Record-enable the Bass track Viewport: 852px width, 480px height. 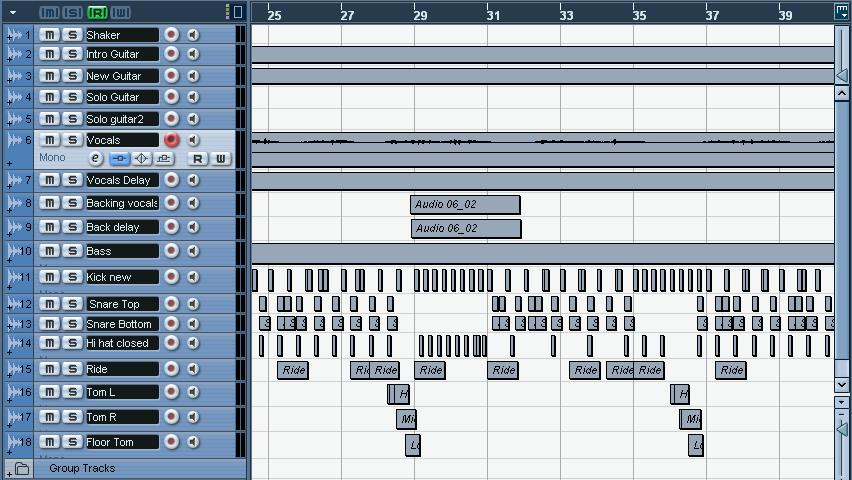[x=171, y=251]
